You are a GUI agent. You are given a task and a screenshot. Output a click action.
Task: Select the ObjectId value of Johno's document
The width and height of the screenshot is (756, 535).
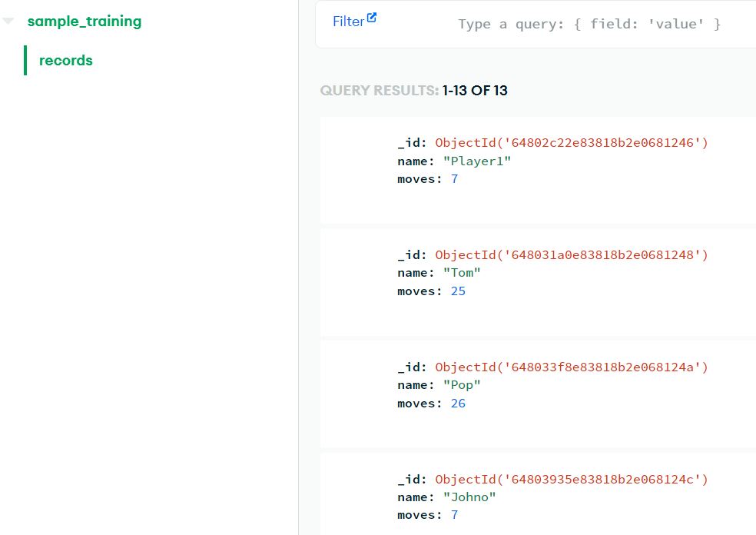click(571, 479)
